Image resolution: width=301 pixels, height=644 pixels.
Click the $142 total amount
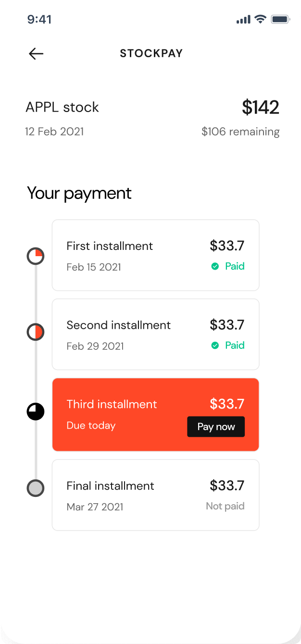[x=261, y=108]
